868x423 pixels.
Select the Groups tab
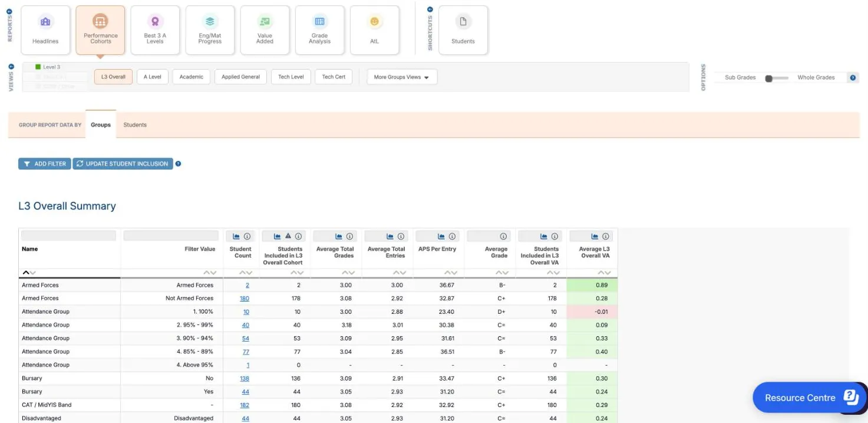coord(101,124)
